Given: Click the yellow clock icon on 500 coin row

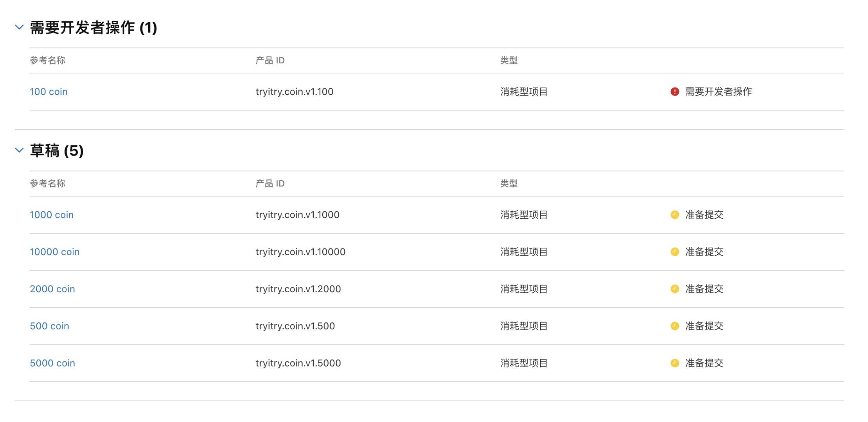Looking at the screenshot, I should click(674, 326).
